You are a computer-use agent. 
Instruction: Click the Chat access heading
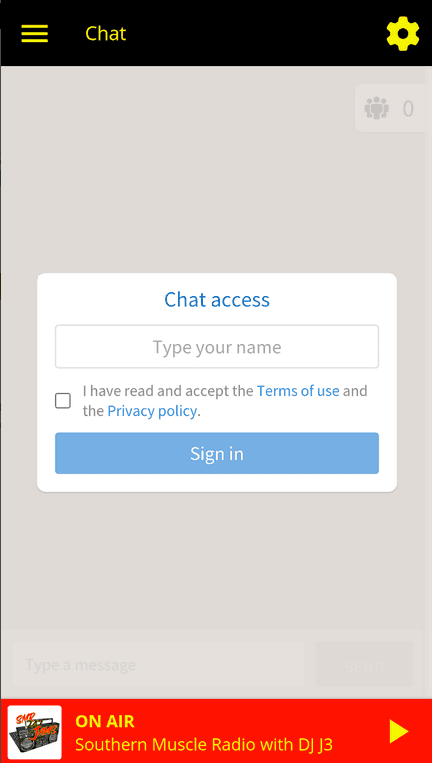click(x=217, y=299)
